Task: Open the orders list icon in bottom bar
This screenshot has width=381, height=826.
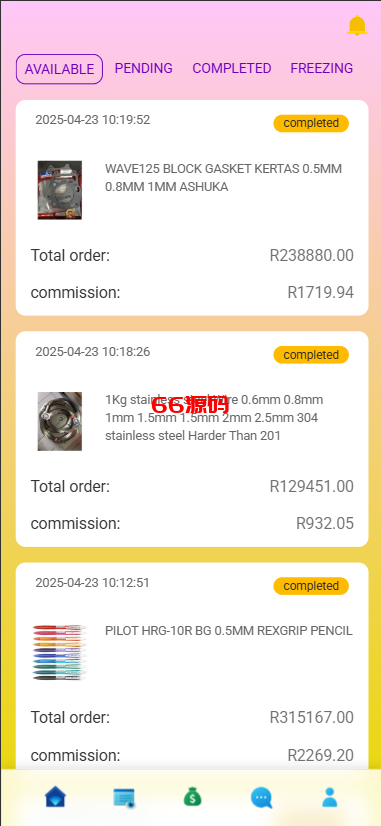Action: point(124,798)
